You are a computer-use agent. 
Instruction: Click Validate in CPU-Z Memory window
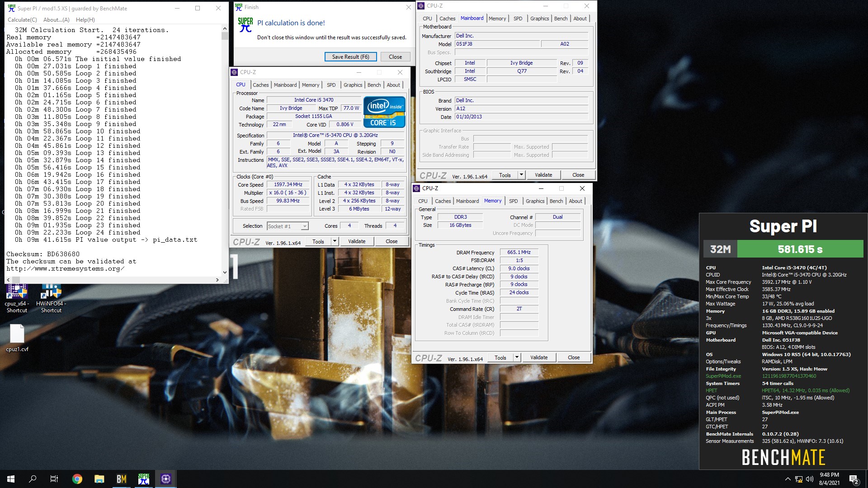pyautogui.click(x=539, y=357)
